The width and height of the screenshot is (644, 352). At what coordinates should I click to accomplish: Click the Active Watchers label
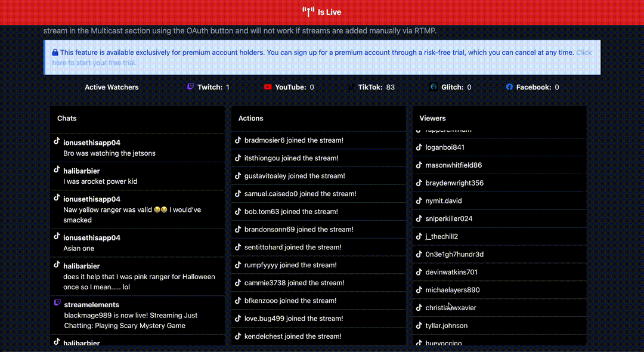(x=111, y=87)
